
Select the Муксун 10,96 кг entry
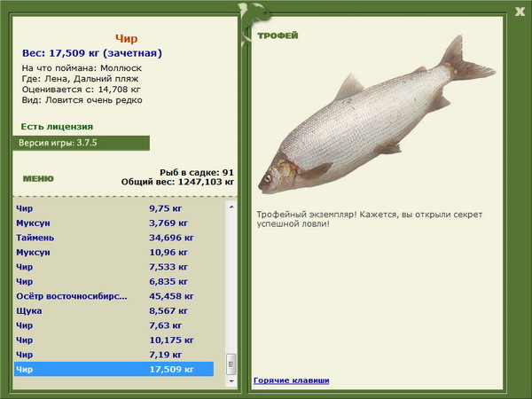click(x=113, y=252)
